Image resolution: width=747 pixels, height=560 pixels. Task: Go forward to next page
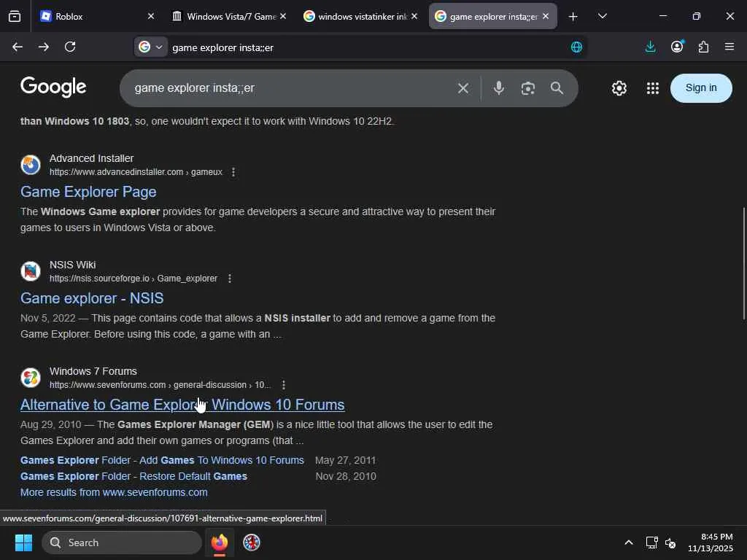pos(43,47)
